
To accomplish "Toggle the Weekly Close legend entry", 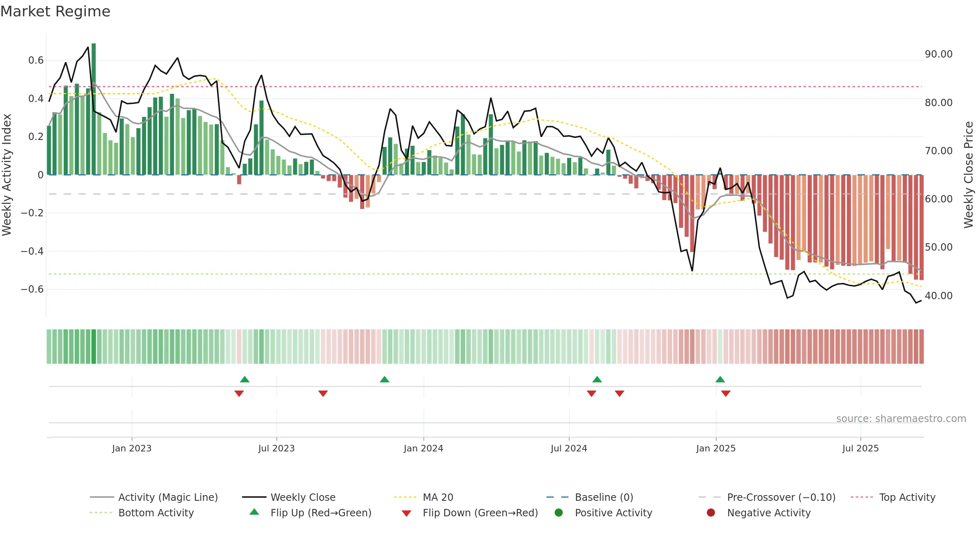I will [289, 497].
